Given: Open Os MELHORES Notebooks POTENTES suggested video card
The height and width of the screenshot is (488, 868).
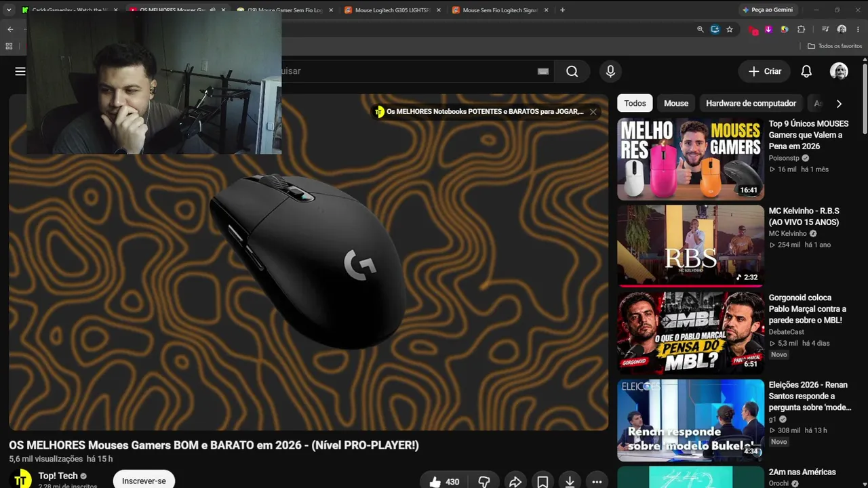Looking at the screenshot, I should pyautogui.click(x=484, y=112).
